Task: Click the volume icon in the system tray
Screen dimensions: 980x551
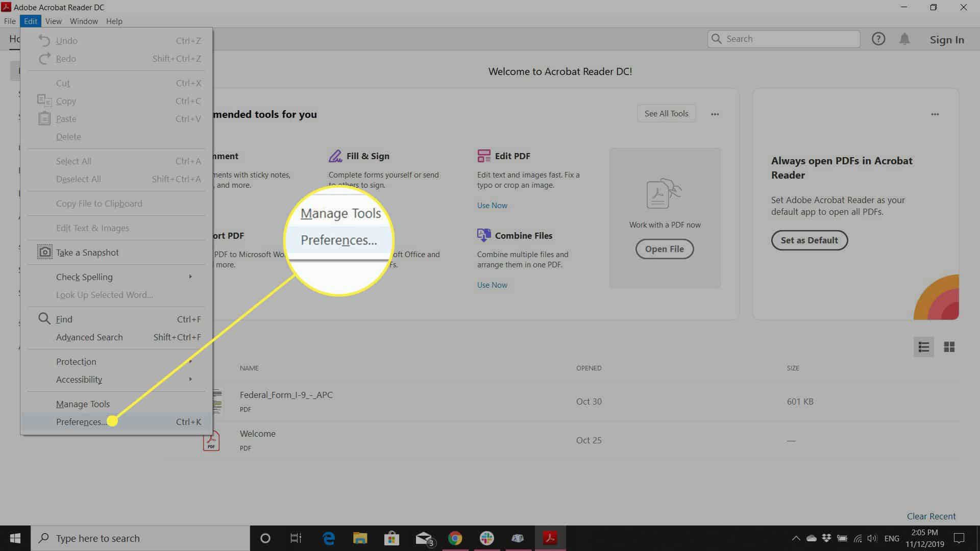Action: coord(872,538)
